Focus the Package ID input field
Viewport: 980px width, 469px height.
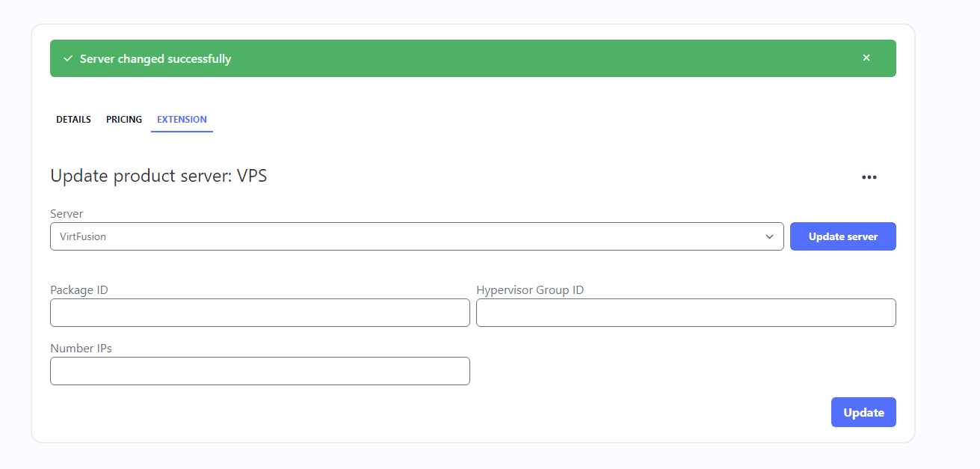point(259,313)
